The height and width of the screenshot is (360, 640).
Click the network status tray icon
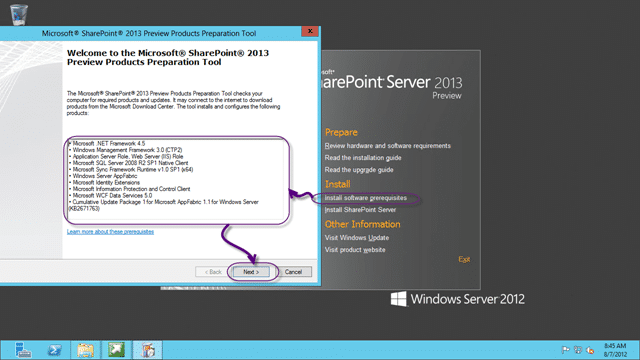578,350
